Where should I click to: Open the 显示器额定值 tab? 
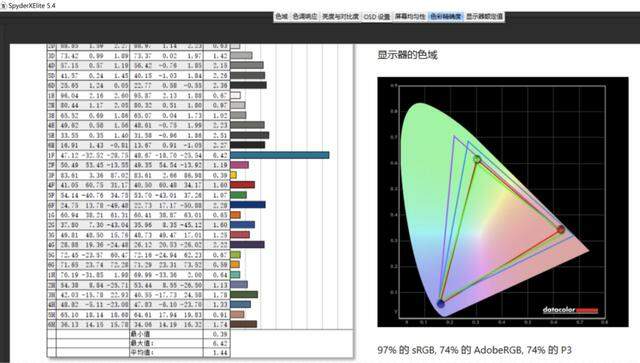(484, 17)
